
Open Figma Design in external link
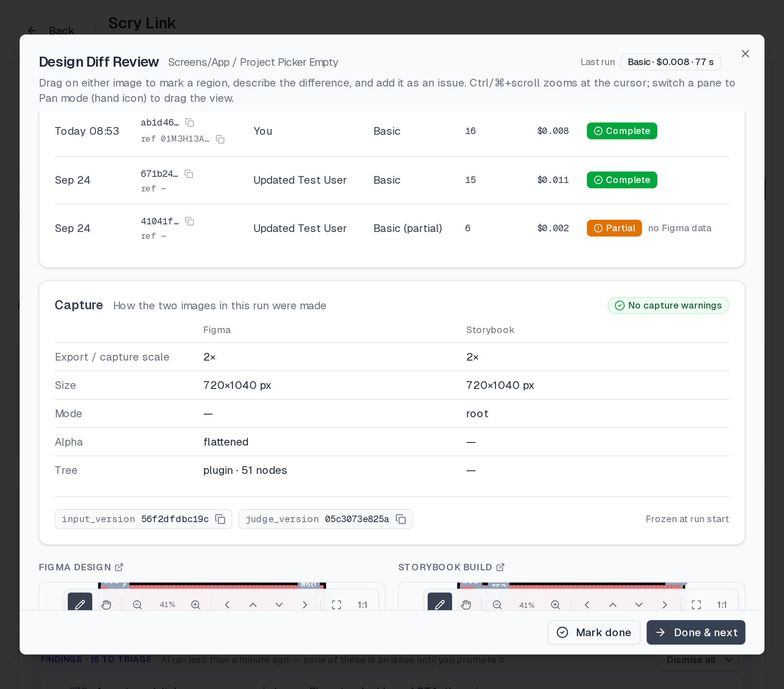coord(119,567)
